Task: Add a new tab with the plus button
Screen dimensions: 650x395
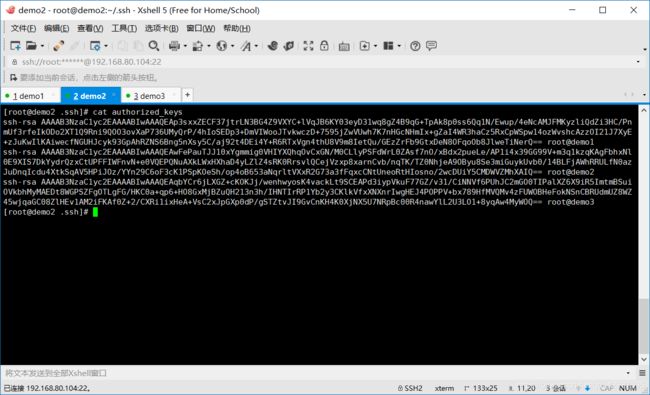Action: [x=187, y=95]
